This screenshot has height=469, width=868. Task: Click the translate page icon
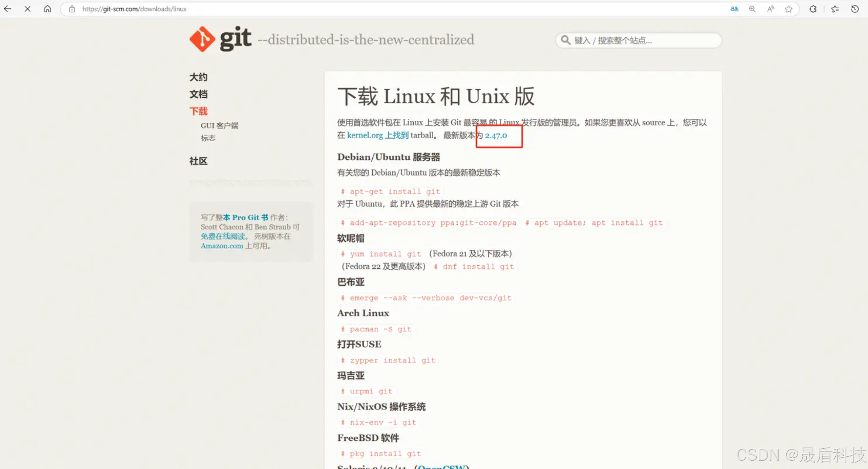pyautogui.click(x=734, y=9)
